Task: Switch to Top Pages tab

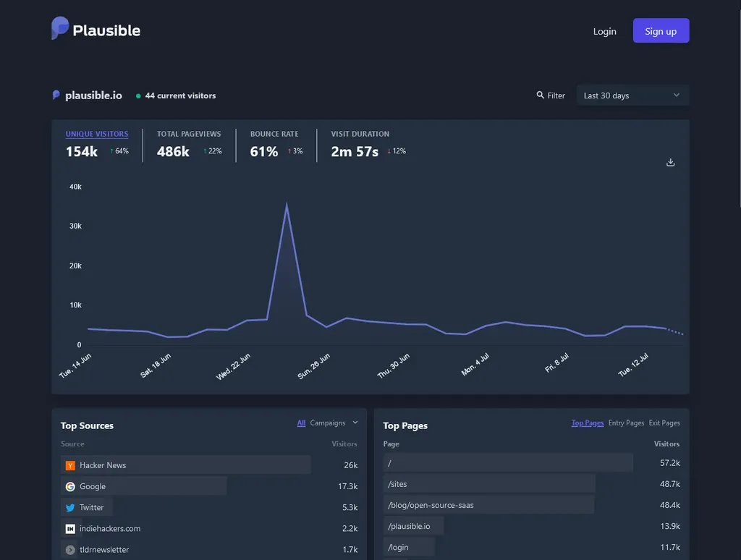Action: (x=588, y=423)
